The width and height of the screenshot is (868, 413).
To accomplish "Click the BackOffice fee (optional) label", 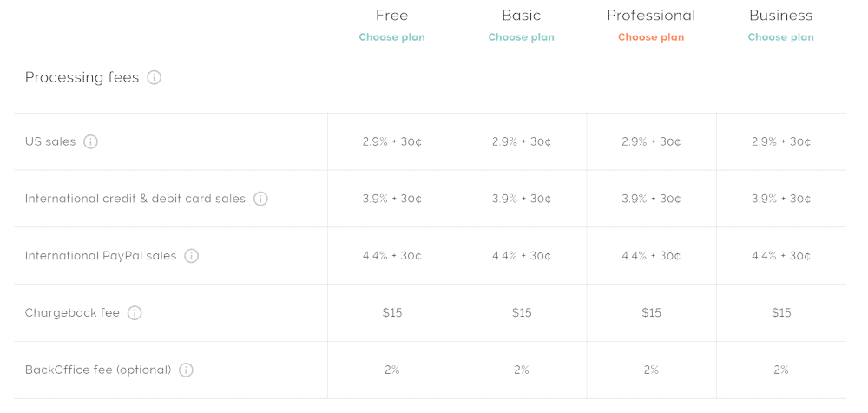I will coord(99,370).
